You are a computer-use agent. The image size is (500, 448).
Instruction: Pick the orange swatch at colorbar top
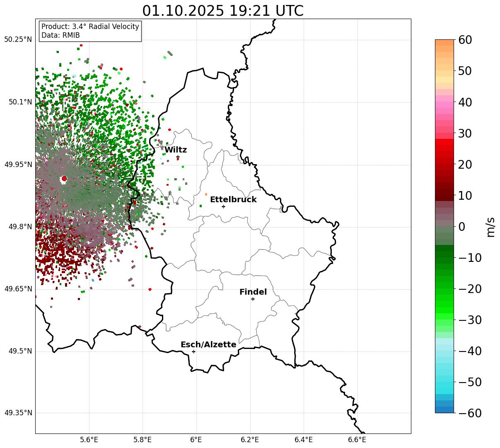[x=444, y=43]
